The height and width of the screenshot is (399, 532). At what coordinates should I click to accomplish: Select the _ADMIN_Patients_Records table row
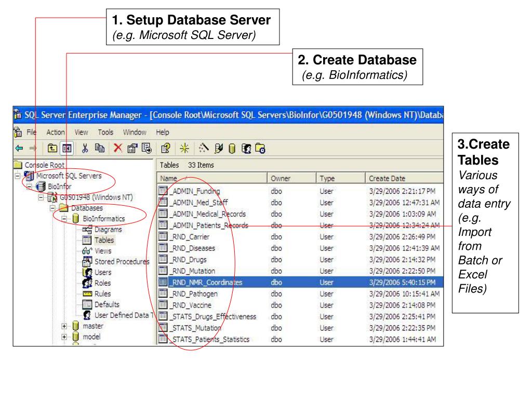(x=300, y=225)
